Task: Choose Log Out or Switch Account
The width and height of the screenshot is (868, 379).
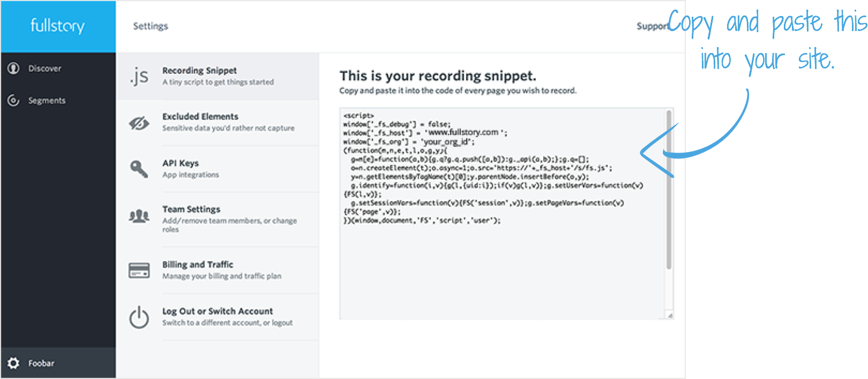Action: (218, 311)
